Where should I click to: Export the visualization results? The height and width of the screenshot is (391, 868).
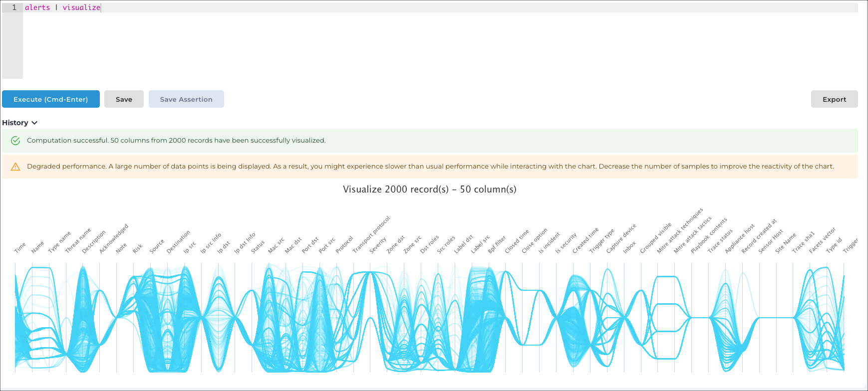[x=834, y=99]
